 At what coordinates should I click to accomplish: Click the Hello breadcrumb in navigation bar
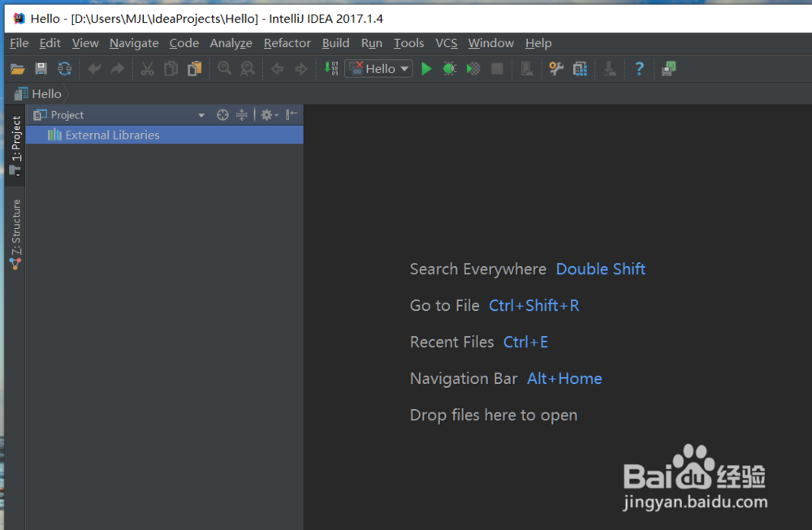38,94
